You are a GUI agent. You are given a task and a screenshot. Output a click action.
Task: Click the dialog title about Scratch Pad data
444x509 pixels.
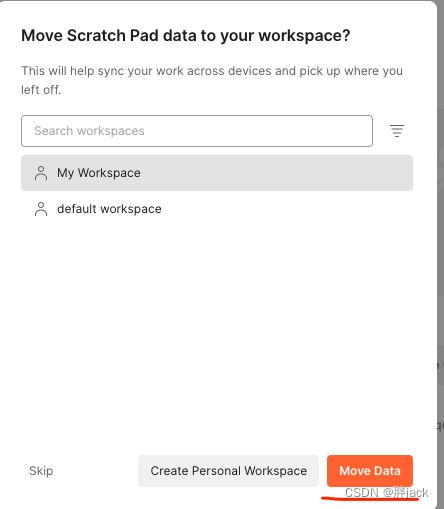pyautogui.click(x=186, y=35)
